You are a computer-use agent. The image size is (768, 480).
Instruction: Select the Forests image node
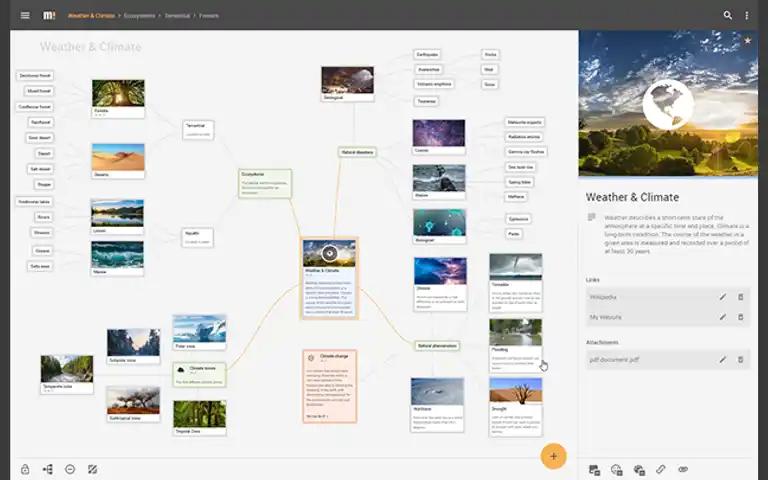pos(118,98)
